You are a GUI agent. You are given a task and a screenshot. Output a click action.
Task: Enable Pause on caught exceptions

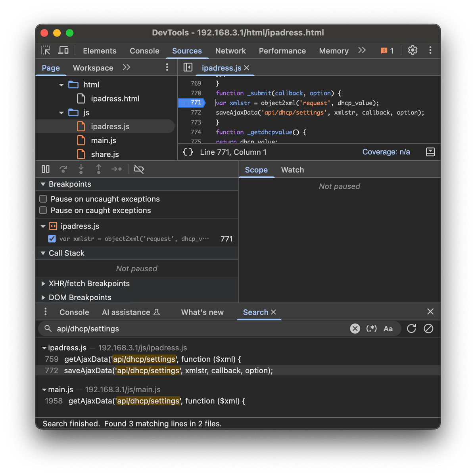point(43,210)
